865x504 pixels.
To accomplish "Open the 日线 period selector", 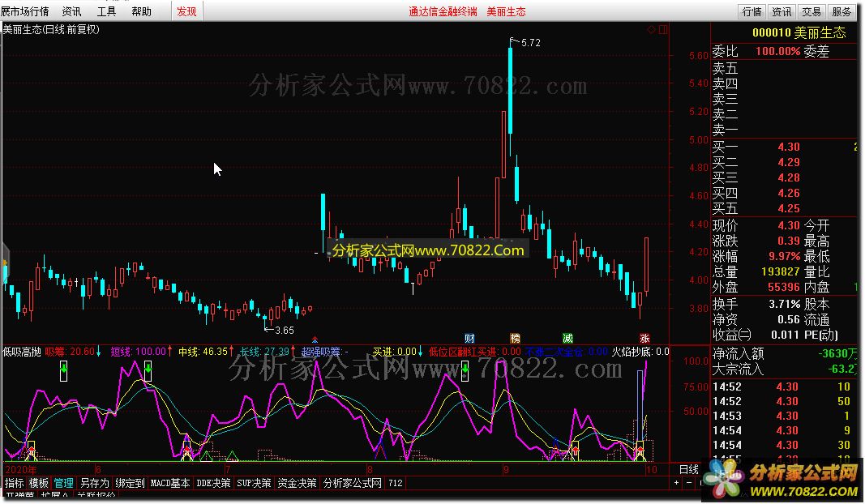I will tap(689, 469).
